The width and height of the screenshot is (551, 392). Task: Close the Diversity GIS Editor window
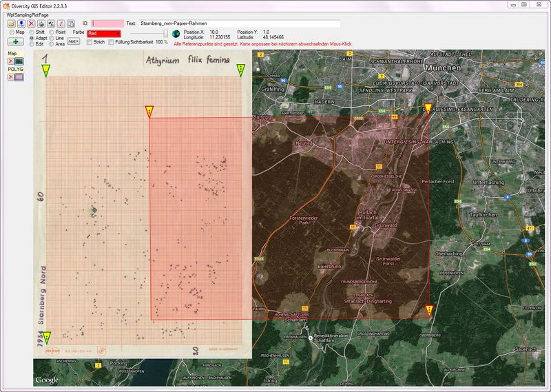coord(539,5)
